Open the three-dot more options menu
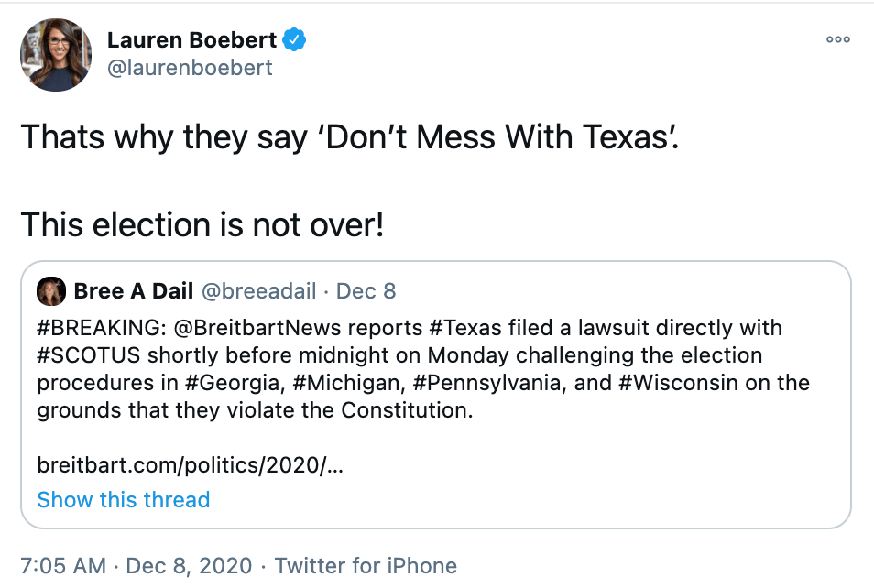 (x=837, y=40)
